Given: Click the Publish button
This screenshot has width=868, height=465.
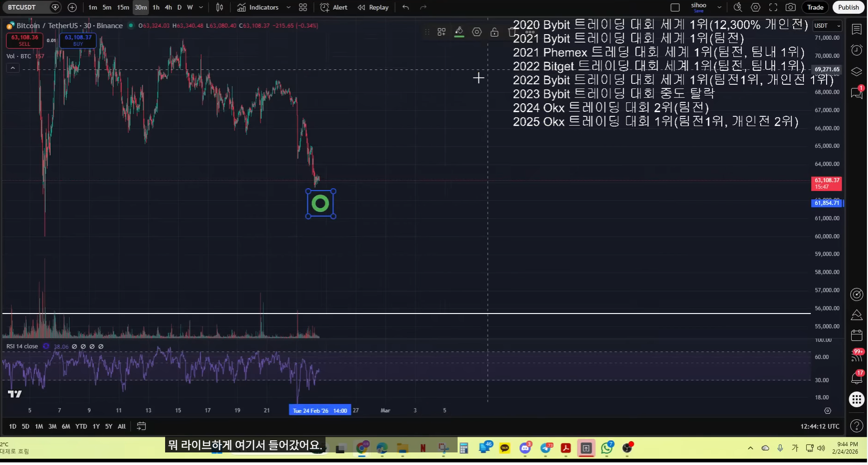Looking at the screenshot, I should pyautogui.click(x=848, y=7).
